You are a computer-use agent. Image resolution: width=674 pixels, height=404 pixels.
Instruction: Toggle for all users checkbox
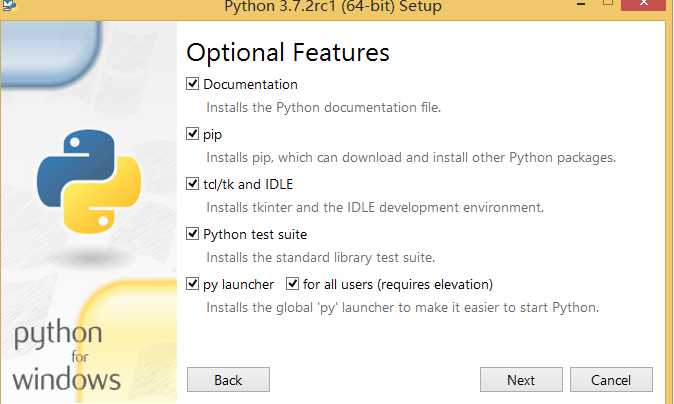292,284
